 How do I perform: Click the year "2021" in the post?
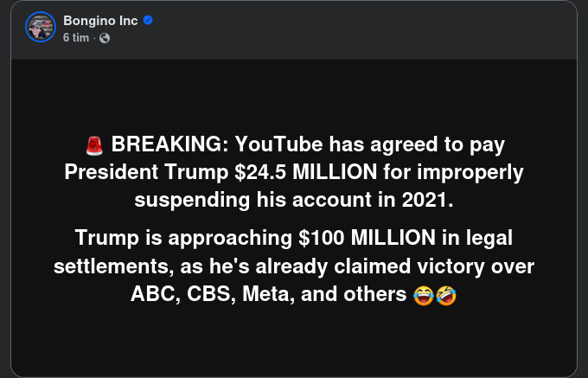click(428, 200)
